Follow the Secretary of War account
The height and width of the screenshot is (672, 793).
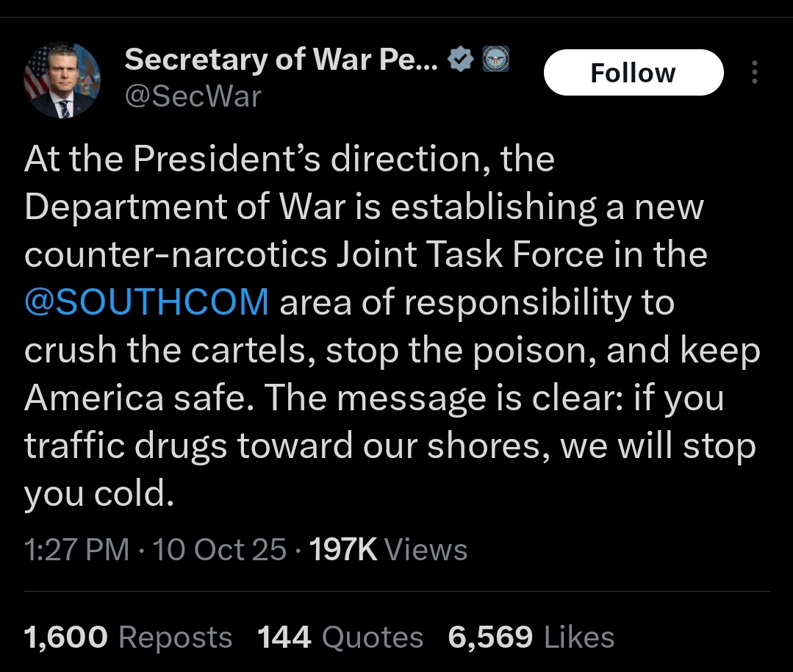pos(634,72)
